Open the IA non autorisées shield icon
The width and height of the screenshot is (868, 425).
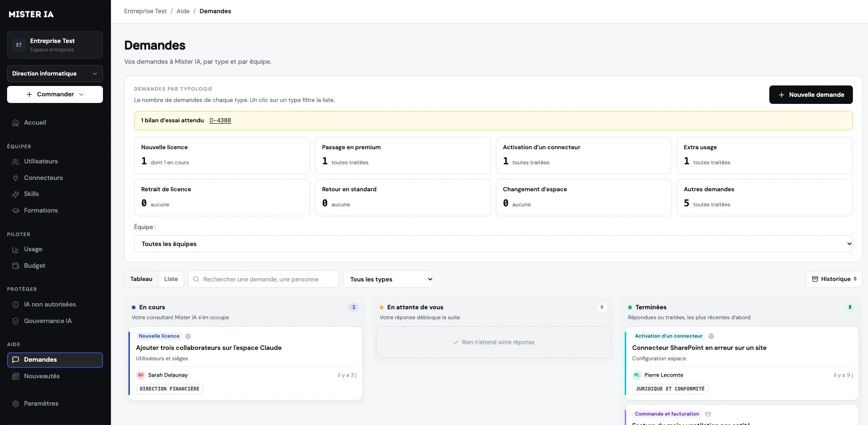tap(16, 305)
